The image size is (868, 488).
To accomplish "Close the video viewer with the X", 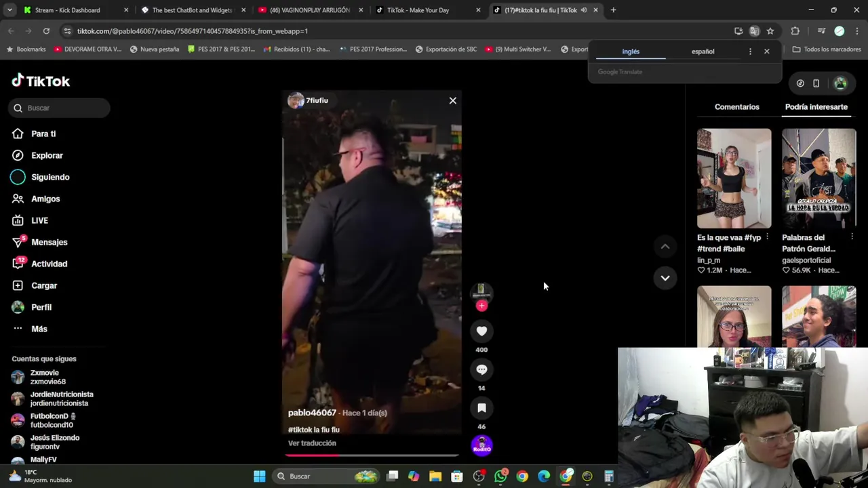I will pos(453,100).
